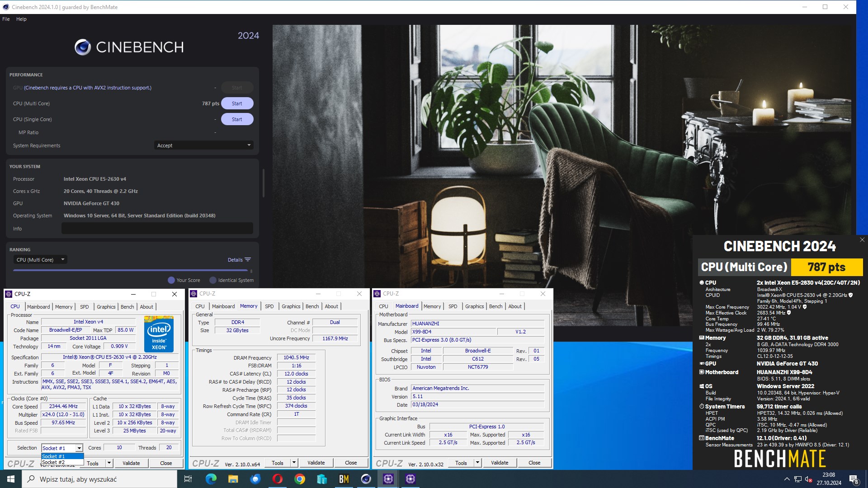Click the CPU chip icon in BenchMate panel

coord(702,283)
